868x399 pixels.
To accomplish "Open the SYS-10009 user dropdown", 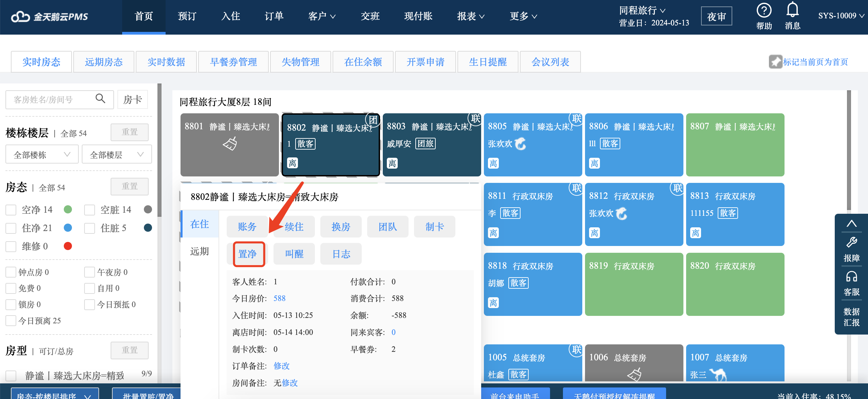I will pyautogui.click(x=841, y=16).
